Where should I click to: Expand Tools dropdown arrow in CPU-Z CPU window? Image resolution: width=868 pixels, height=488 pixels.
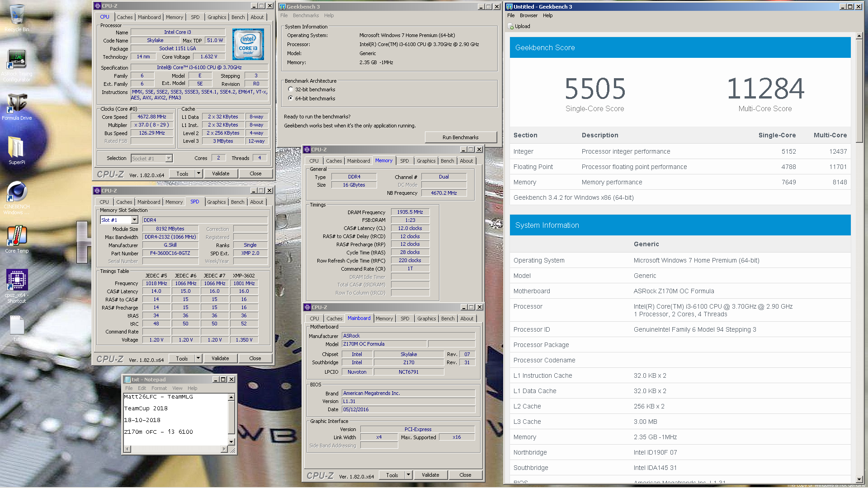click(x=198, y=174)
